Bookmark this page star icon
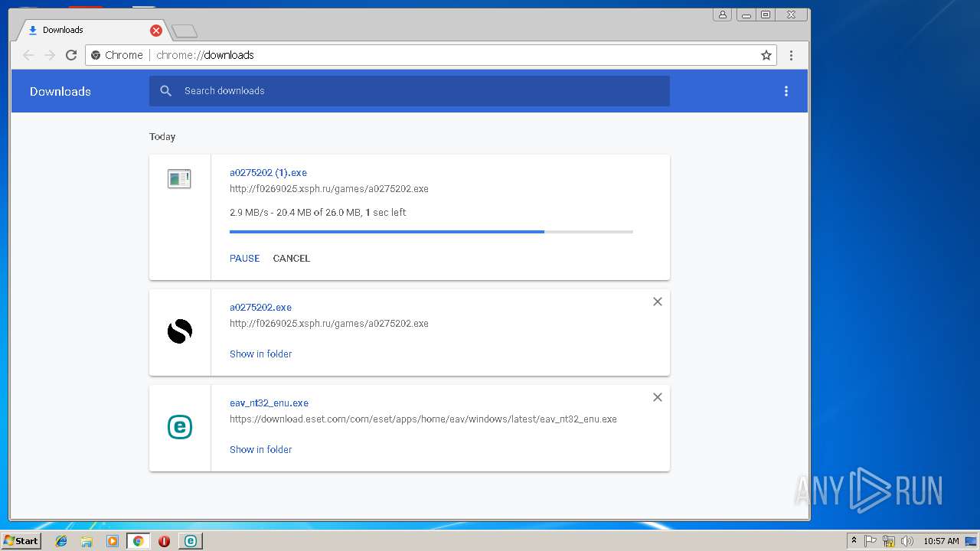The height and width of the screenshot is (551, 980). pyautogui.click(x=766, y=55)
